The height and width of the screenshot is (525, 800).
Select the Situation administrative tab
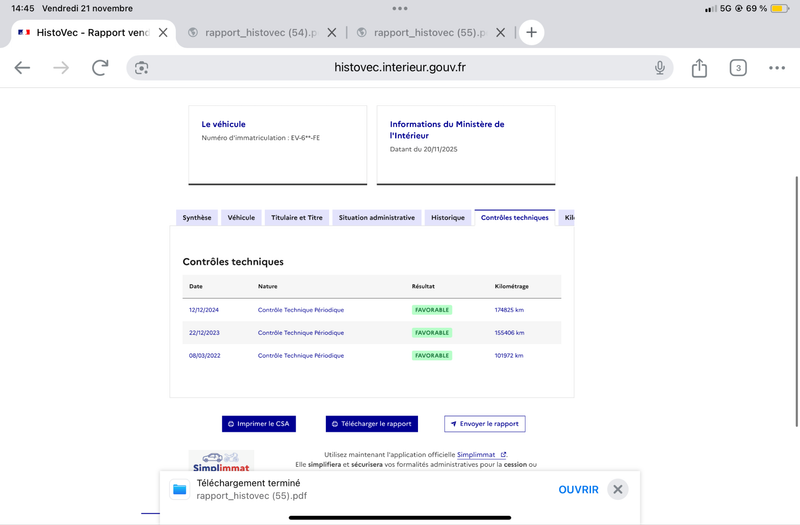376,217
